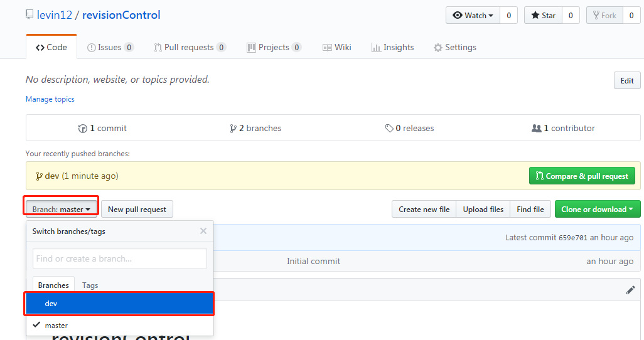The image size is (644, 340).
Task: View the 1 commit history
Action: [x=103, y=128]
